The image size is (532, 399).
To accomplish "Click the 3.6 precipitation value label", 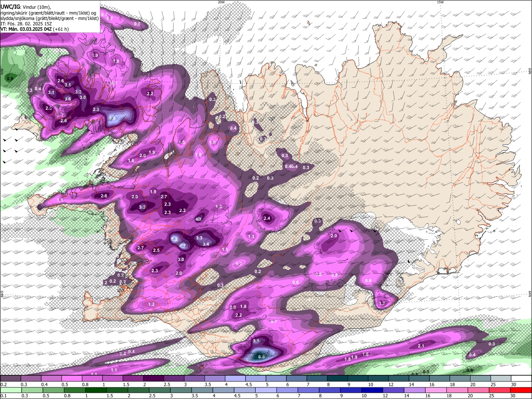I will (68, 99).
